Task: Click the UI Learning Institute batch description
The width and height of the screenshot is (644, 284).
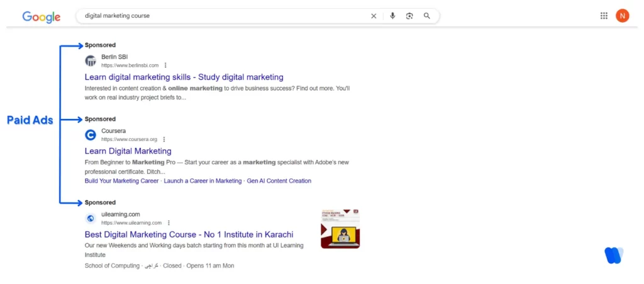Action: click(194, 250)
